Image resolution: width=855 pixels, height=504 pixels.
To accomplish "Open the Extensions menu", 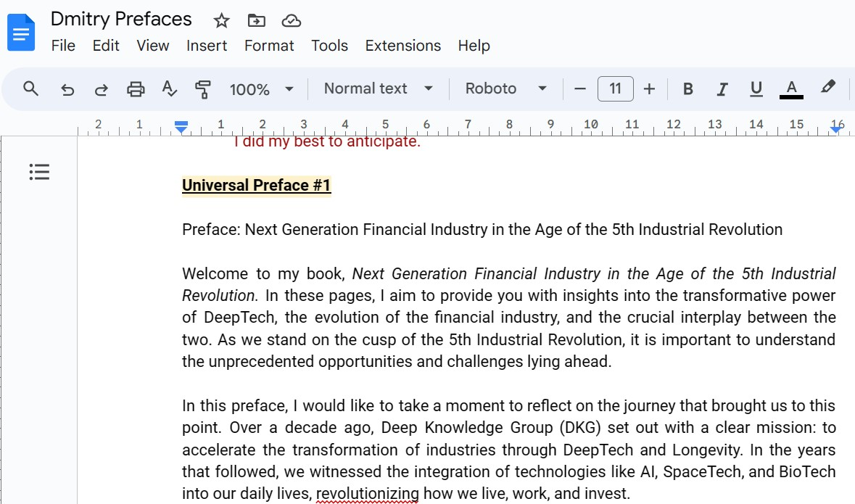I will 402,46.
